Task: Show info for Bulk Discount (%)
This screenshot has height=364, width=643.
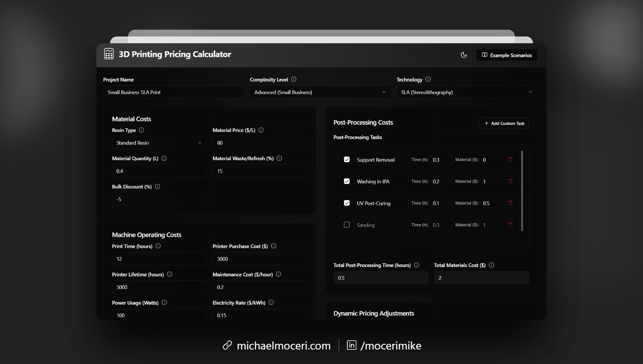Action: (x=158, y=186)
